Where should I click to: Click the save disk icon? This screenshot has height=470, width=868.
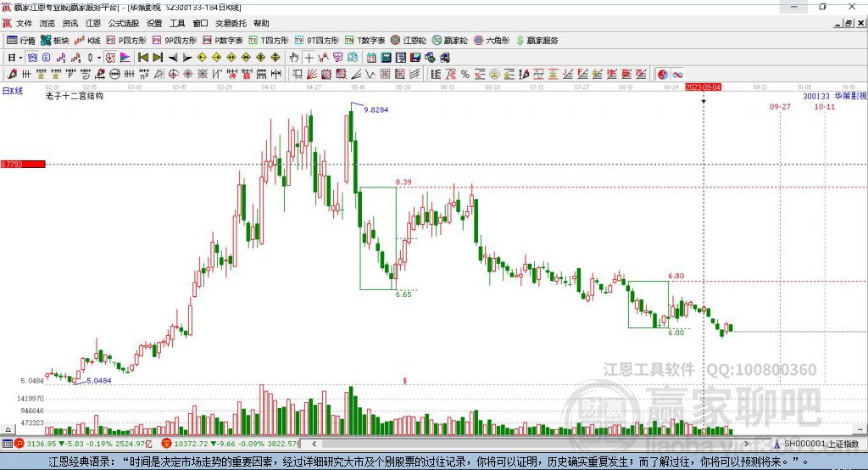coord(415,58)
